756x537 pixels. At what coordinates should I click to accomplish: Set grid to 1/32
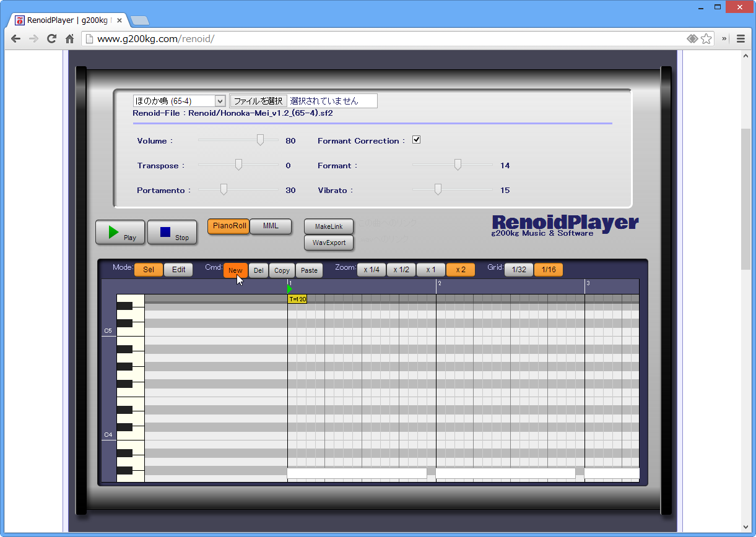coord(519,270)
